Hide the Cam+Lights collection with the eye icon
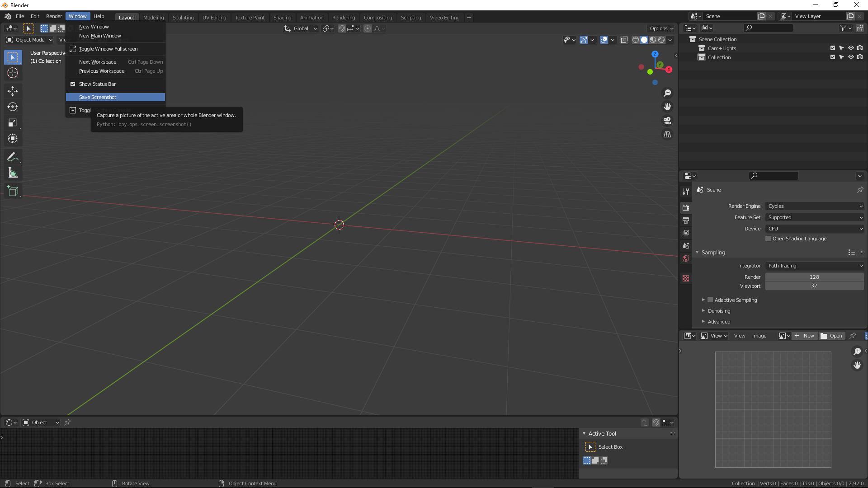 [x=850, y=48]
